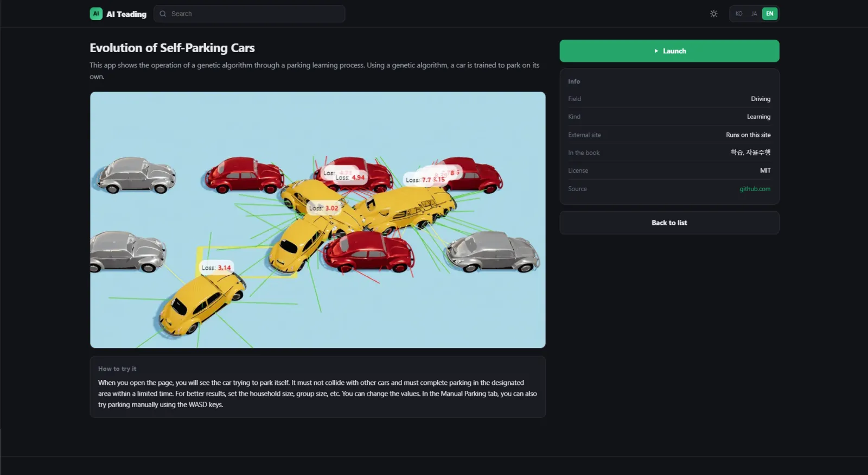Select the EN language option
The height and width of the screenshot is (475, 868).
click(770, 14)
